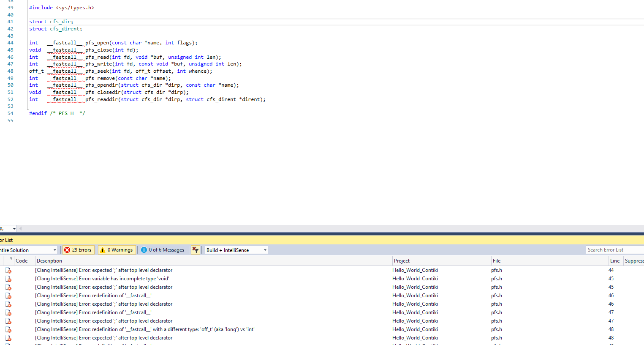Select the 'different type: off_t' error description
The width and height of the screenshot is (644, 345).
click(144, 329)
